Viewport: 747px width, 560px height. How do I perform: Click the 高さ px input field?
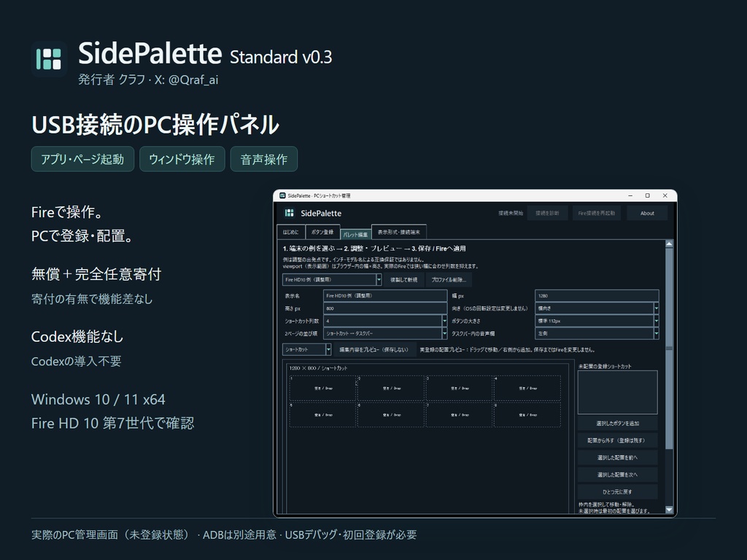[385, 308]
